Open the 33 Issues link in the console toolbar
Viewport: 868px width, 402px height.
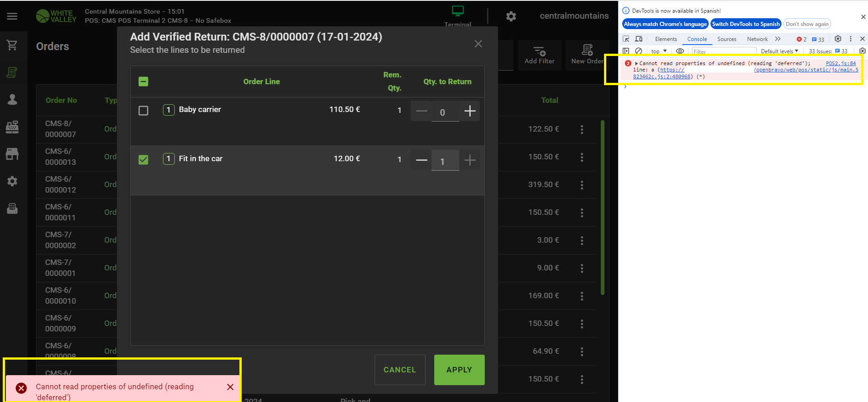tap(828, 51)
